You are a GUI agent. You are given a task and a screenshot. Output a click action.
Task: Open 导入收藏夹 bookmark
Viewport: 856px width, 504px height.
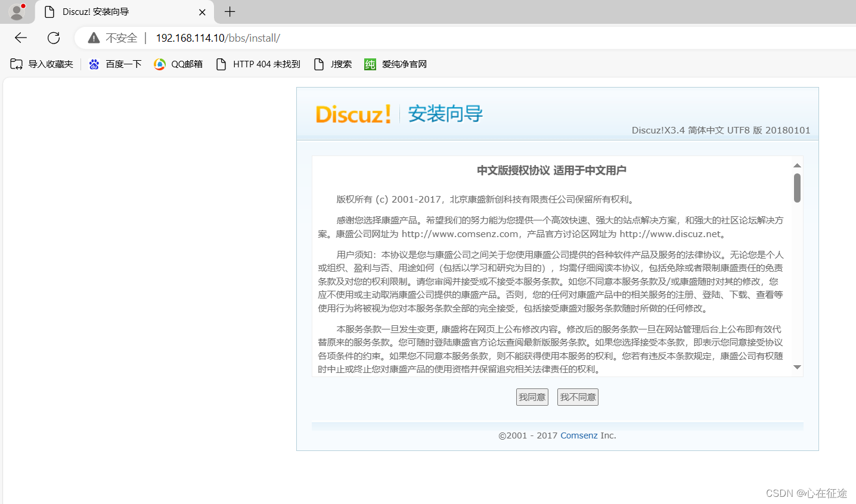42,64
